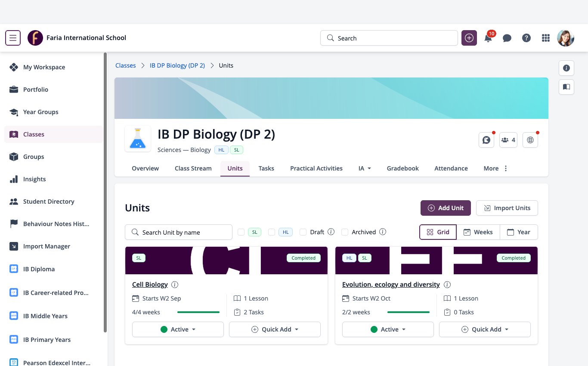
Task: Toggle the hamburger sidebar menu icon
Action: (x=13, y=38)
